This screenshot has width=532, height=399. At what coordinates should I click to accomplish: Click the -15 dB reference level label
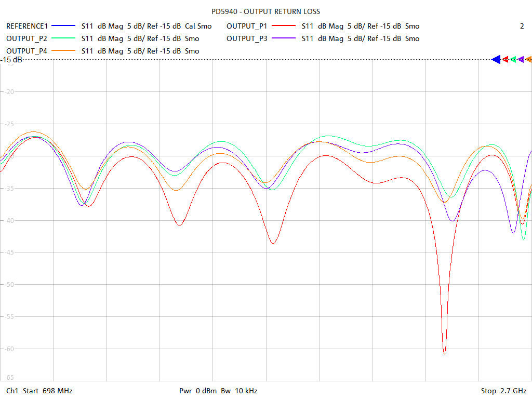11,60
